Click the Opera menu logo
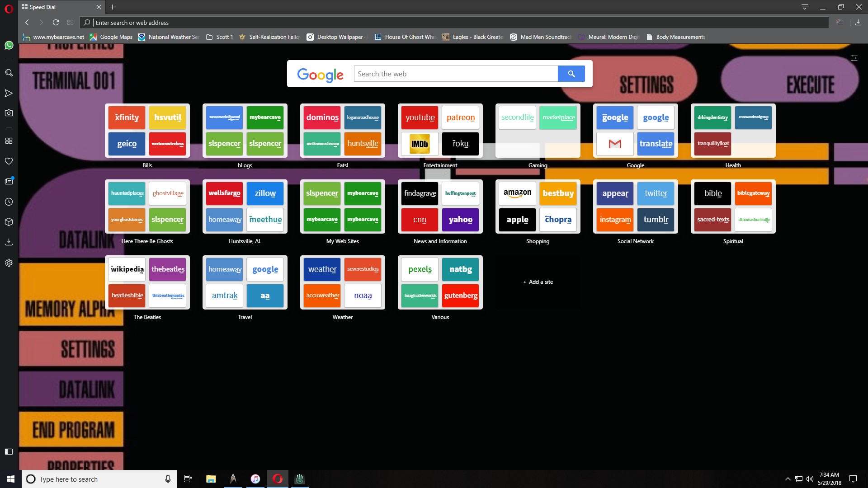868x488 pixels. click(9, 8)
